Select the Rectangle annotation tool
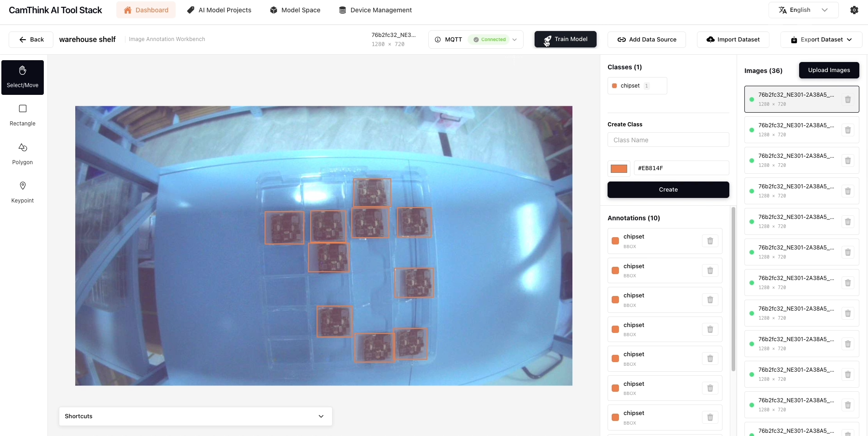The image size is (868, 436). 22,115
